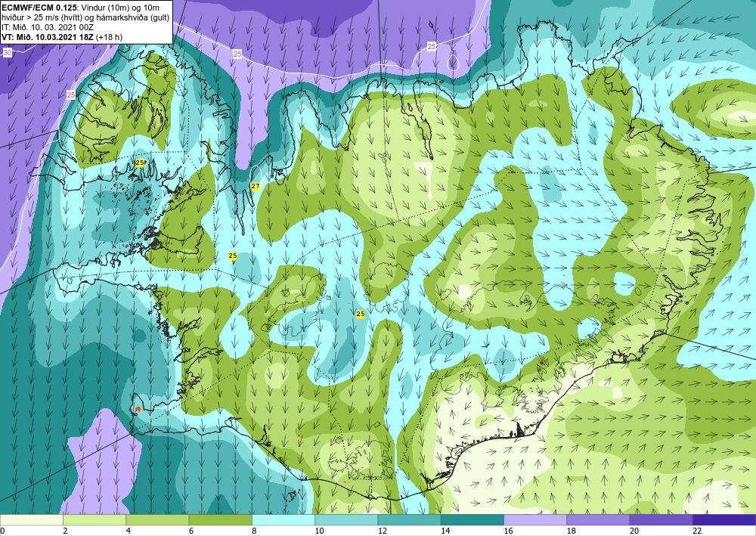Click the 4–6 m/s green legend swatch
Image resolution: width=756 pixels, height=536 pixels.
tap(158, 520)
